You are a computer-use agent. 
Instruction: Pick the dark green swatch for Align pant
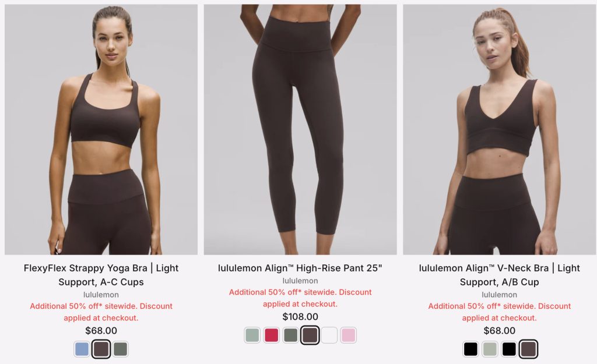coord(290,335)
